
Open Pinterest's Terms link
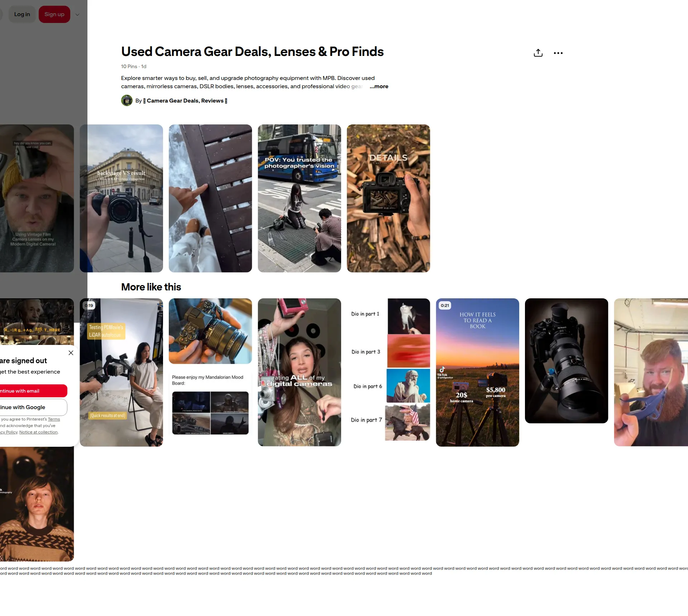(x=54, y=419)
